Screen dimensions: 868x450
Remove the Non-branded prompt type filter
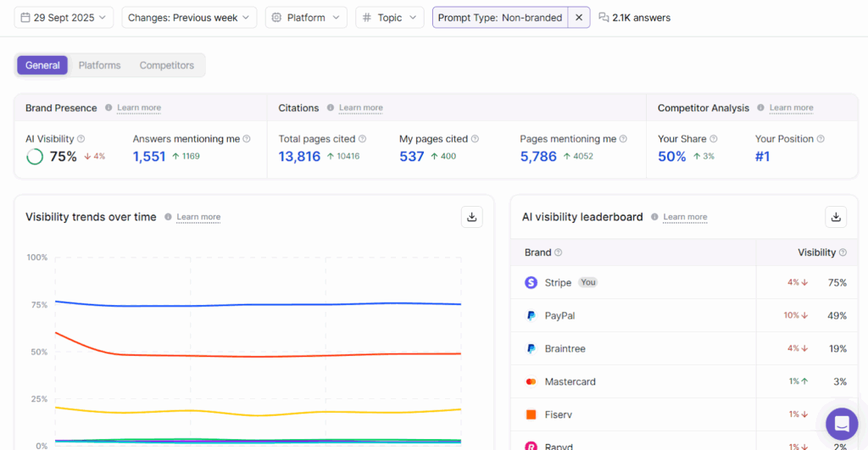579,18
